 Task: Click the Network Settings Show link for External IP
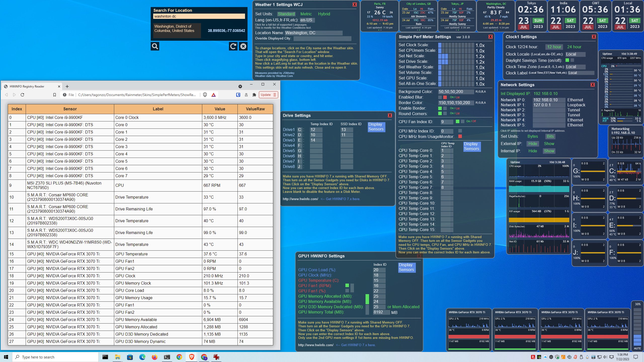(x=548, y=143)
